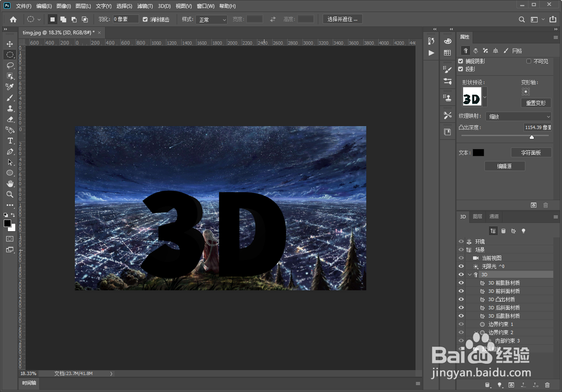Click the 凸出深度 slider handle
The height and width of the screenshot is (392, 562).
[532, 137]
